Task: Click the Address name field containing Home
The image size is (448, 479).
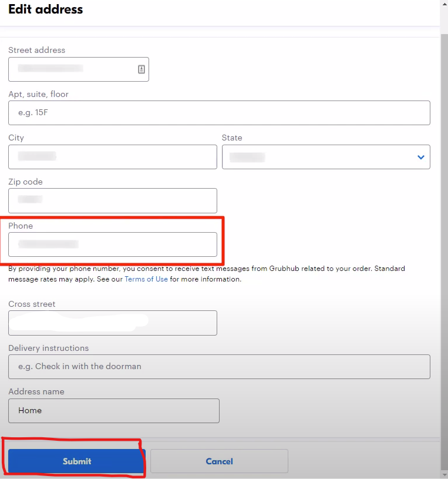Action: pyautogui.click(x=114, y=411)
